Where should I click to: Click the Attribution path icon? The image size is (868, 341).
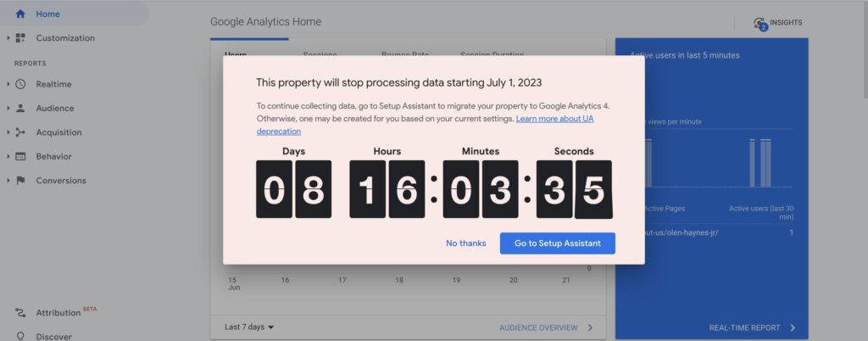20,313
